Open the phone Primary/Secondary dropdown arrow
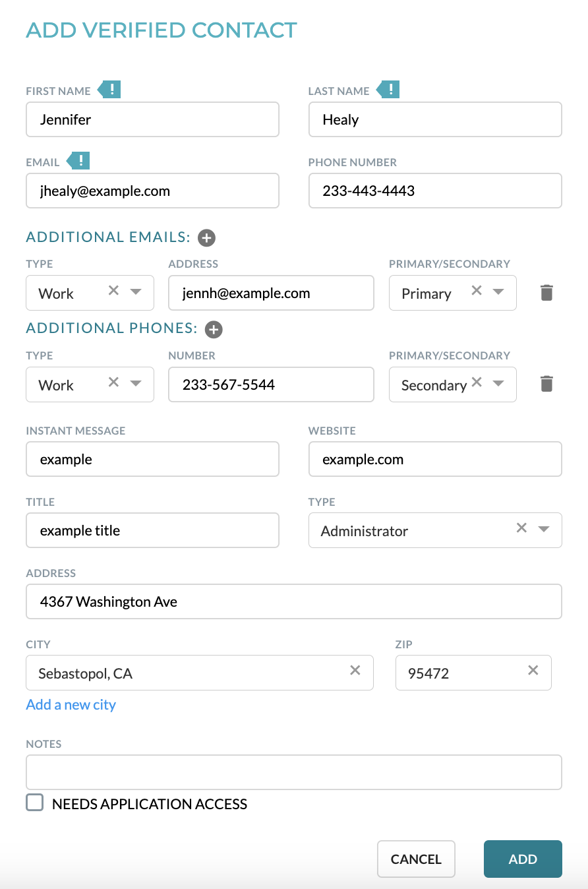 (498, 383)
